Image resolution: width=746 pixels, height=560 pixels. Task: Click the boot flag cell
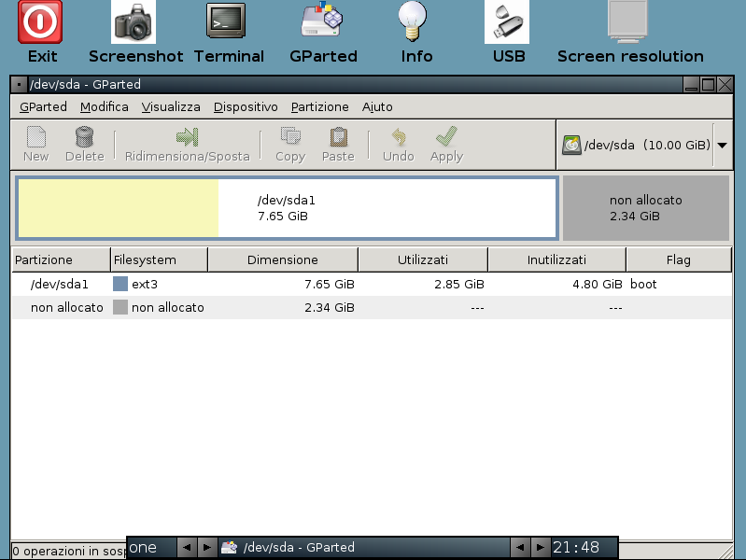click(x=643, y=285)
